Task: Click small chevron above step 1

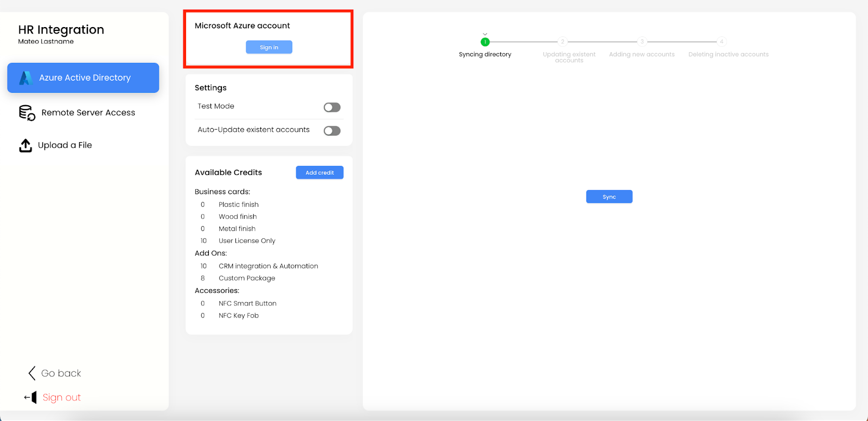Action: [485, 34]
